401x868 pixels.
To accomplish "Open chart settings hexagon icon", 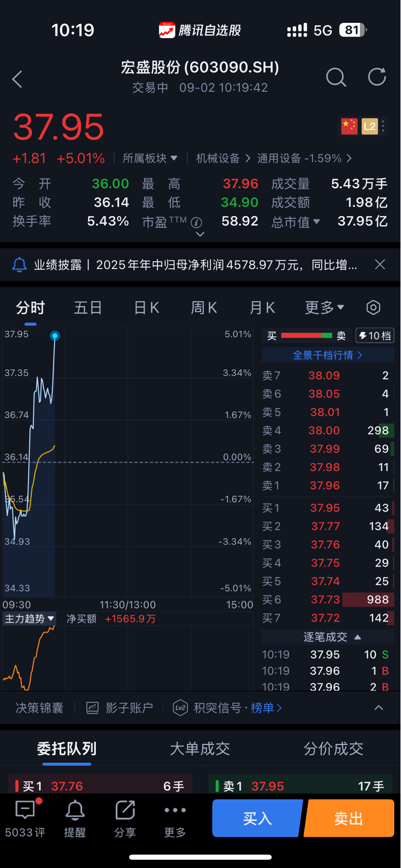I will pyautogui.click(x=373, y=308).
